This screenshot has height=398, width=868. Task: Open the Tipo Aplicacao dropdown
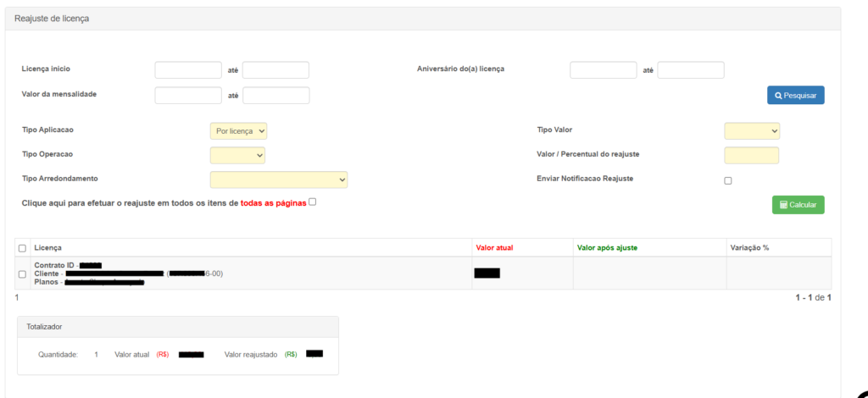coord(239,131)
